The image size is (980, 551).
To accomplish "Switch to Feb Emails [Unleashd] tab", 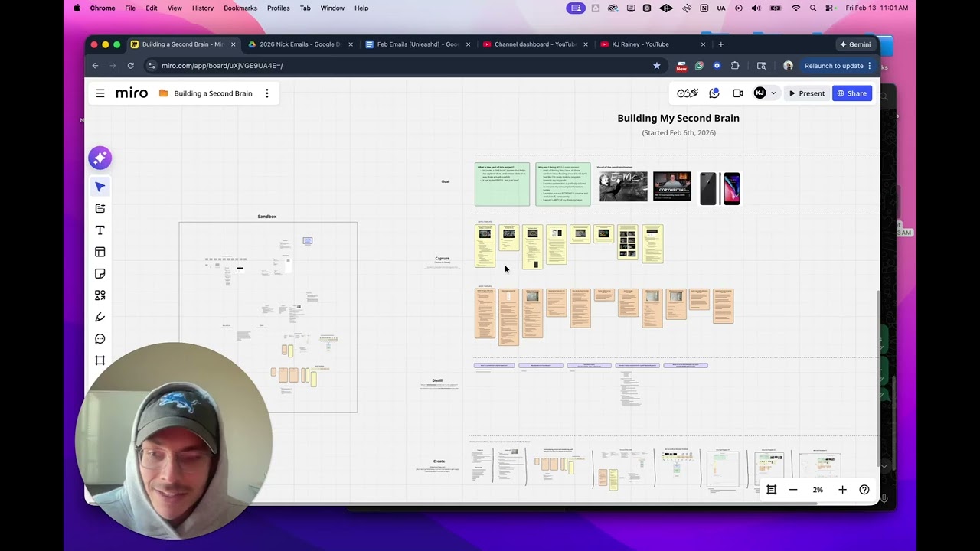I will [417, 44].
